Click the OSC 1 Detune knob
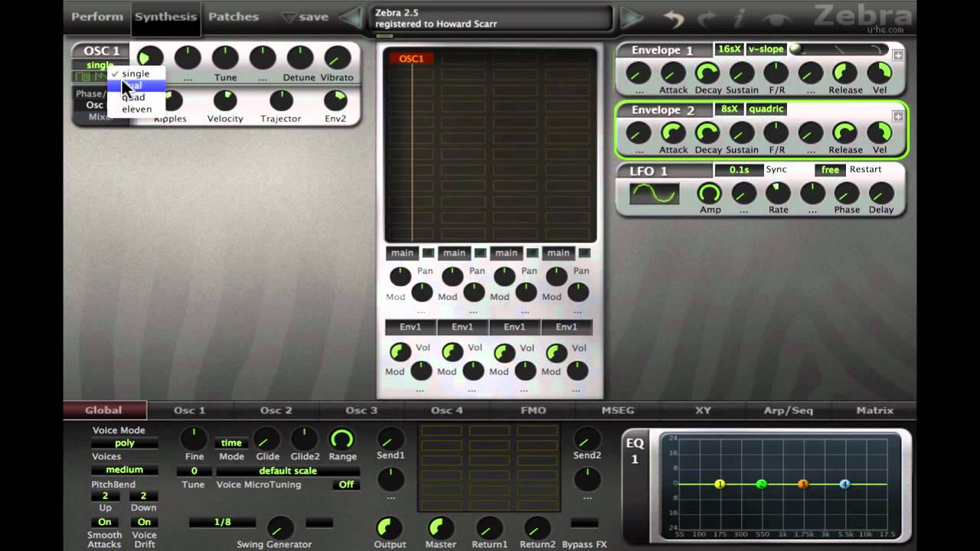 click(x=299, y=58)
